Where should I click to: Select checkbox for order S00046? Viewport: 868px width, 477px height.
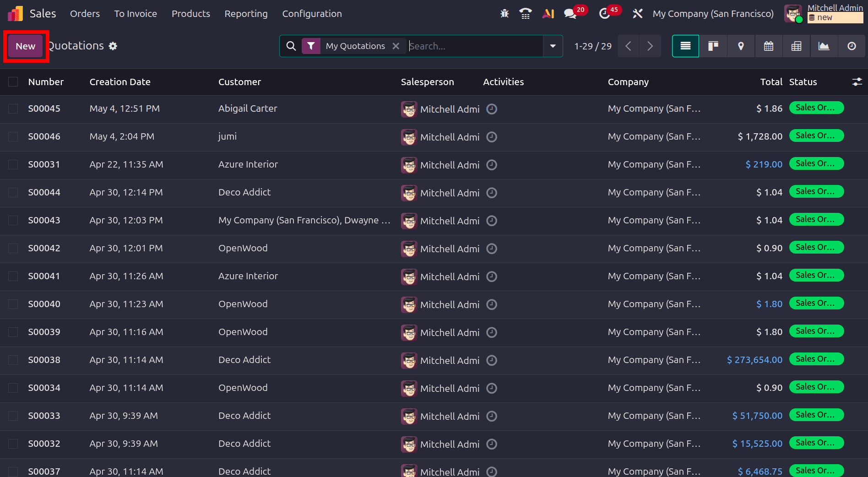[x=13, y=137]
